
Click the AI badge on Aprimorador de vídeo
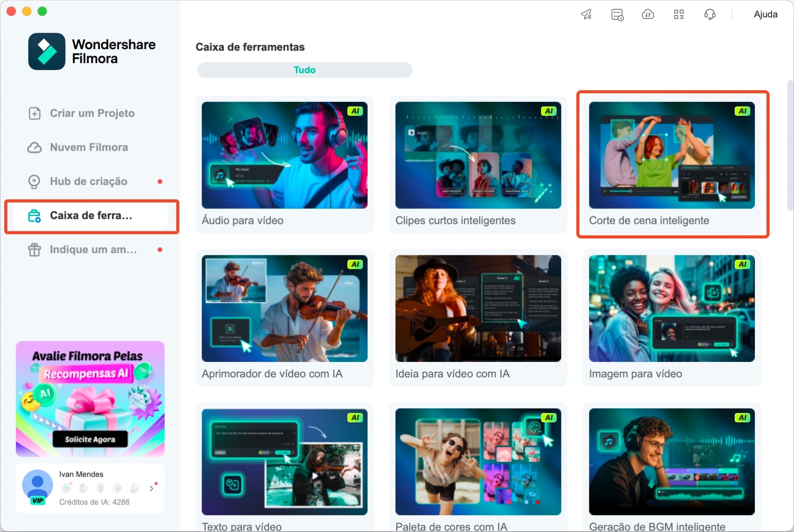click(355, 264)
